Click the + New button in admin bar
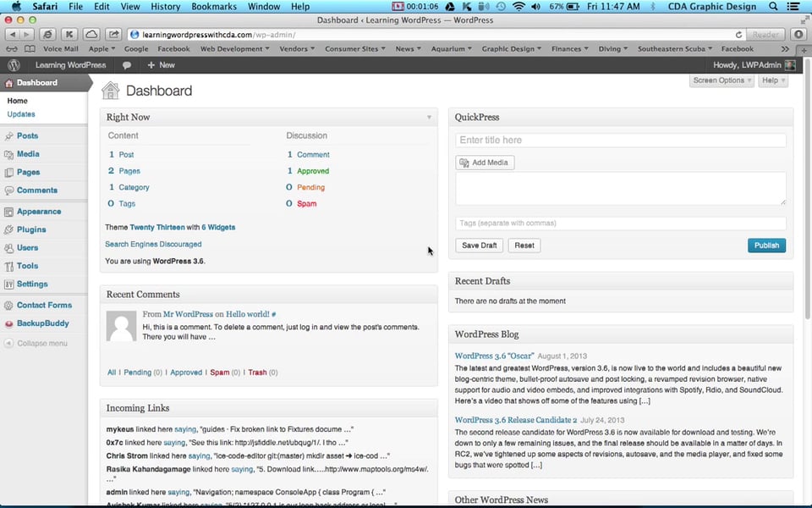 tap(161, 65)
